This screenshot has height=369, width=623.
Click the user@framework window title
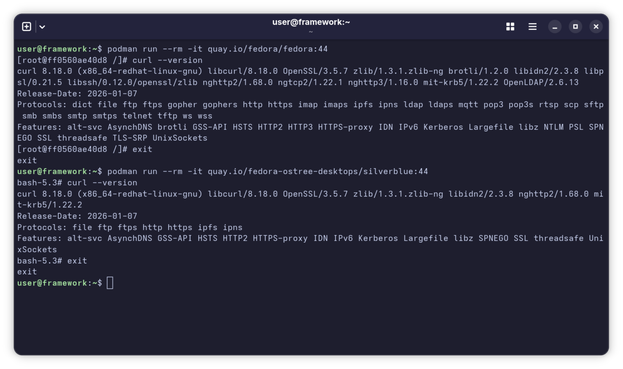311,22
